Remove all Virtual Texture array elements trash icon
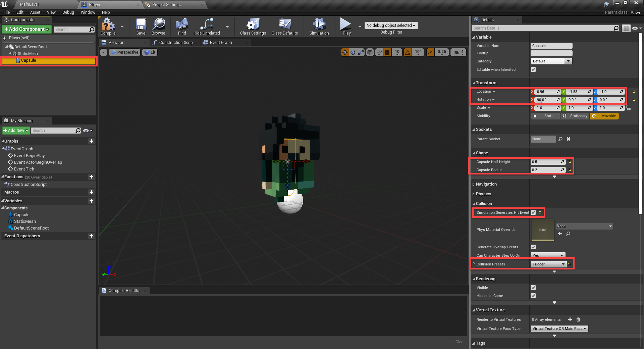 (x=578, y=319)
